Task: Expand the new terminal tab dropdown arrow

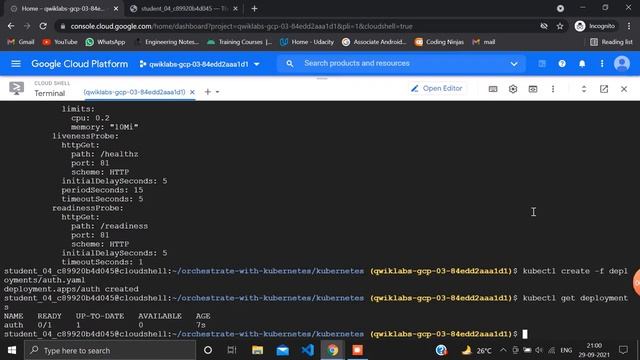Action: point(217,92)
